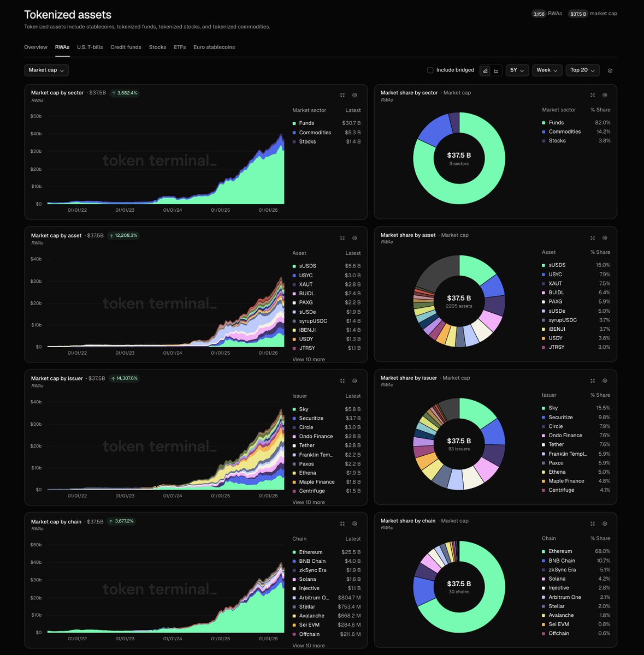
Task: Open the Week interval dropdown
Action: (547, 70)
